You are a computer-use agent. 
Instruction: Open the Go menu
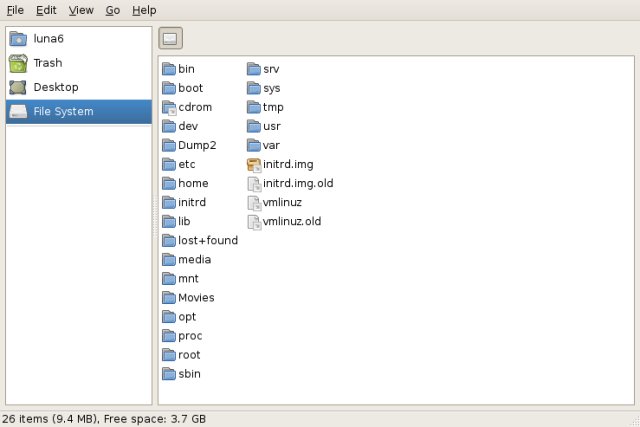click(x=113, y=10)
